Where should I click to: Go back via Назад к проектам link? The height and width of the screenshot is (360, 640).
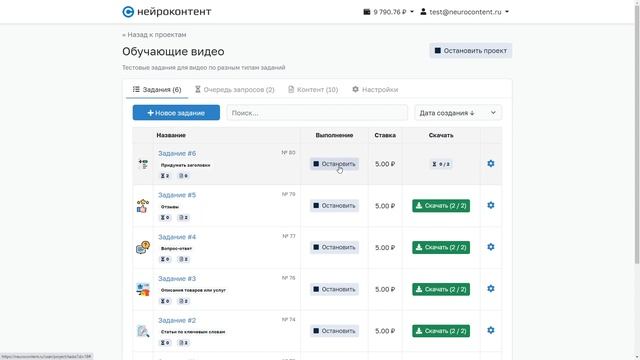[x=154, y=35]
